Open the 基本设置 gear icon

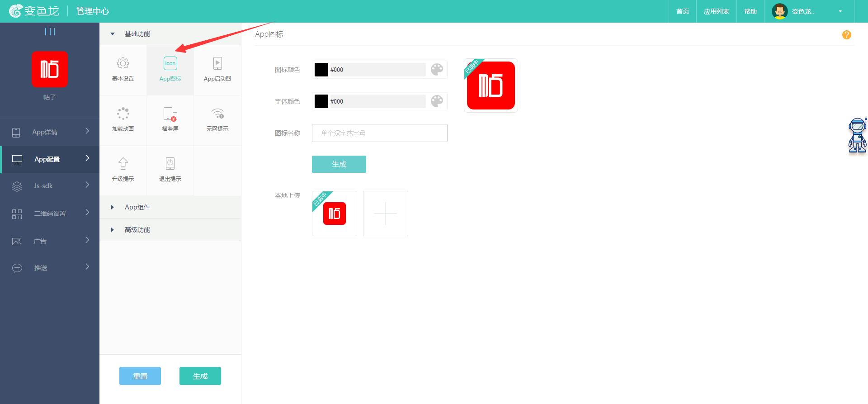(123, 64)
